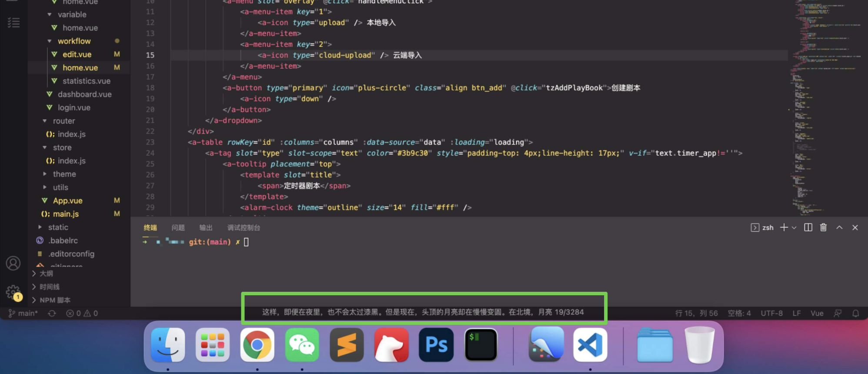Open the Manage gear icon
The width and height of the screenshot is (868, 374).
13,292
